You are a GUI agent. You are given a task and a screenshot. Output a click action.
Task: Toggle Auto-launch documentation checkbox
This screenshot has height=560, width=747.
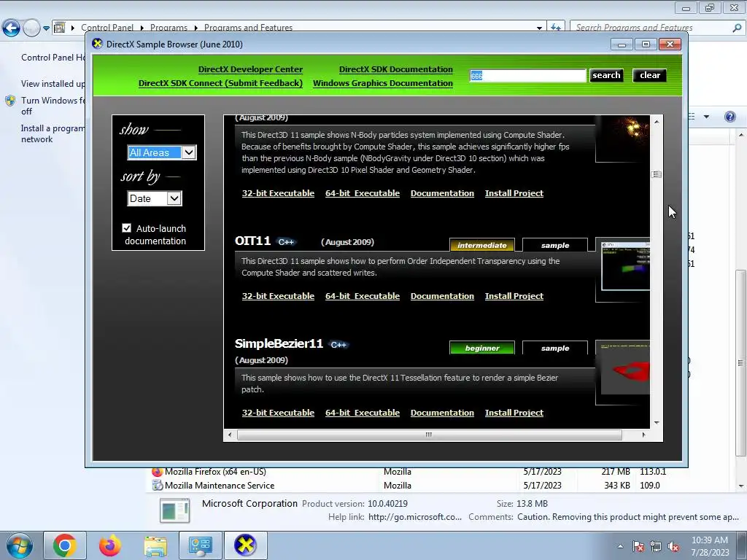[x=127, y=228]
